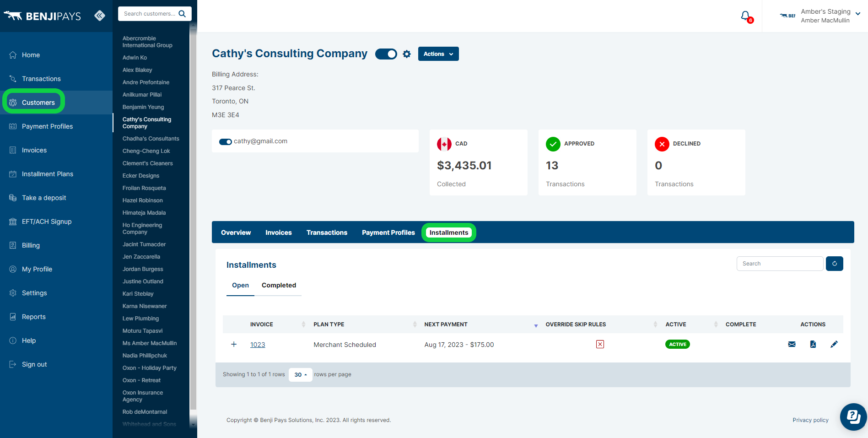868x438 pixels.
Task: Select the Installments tab
Action: (449, 233)
